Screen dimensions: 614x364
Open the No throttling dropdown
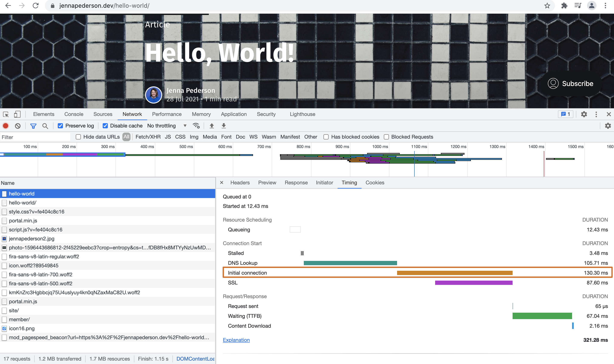(167, 126)
